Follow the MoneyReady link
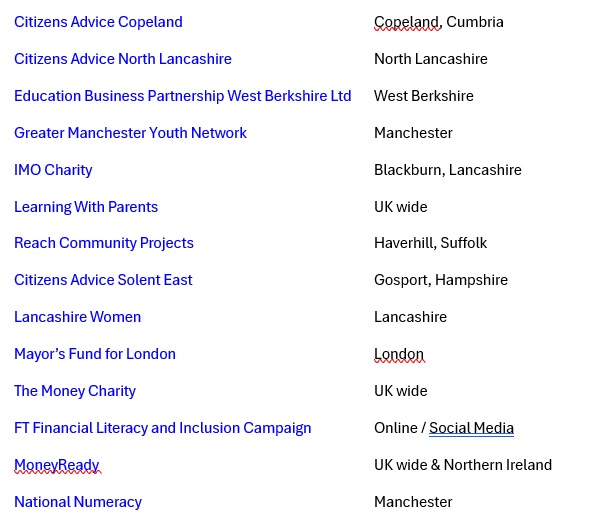The width and height of the screenshot is (603, 517). pyautogui.click(x=57, y=465)
